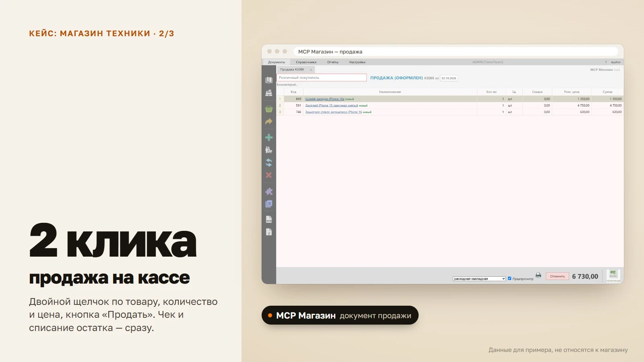Click the Скидка column header
The image size is (644, 362).
(537, 92)
